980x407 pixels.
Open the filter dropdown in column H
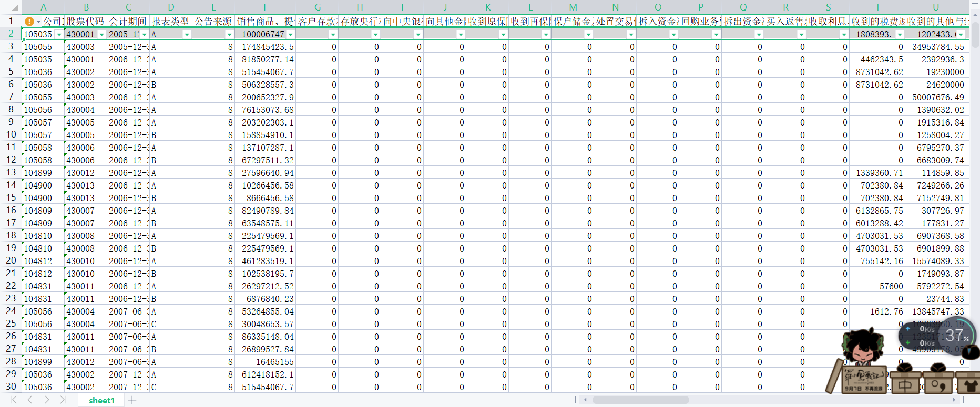375,35
